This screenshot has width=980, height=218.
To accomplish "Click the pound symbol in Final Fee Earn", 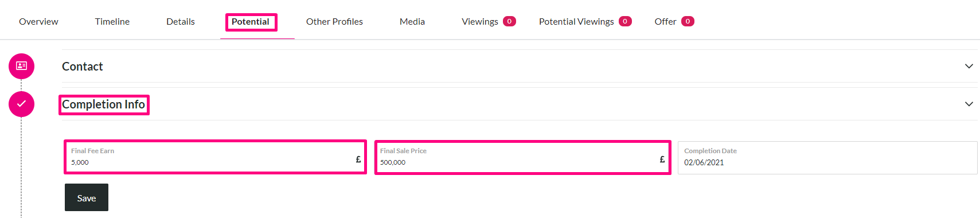I will click(358, 159).
